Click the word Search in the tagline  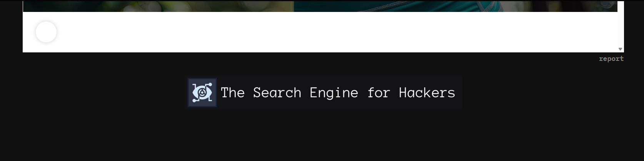(x=277, y=93)
